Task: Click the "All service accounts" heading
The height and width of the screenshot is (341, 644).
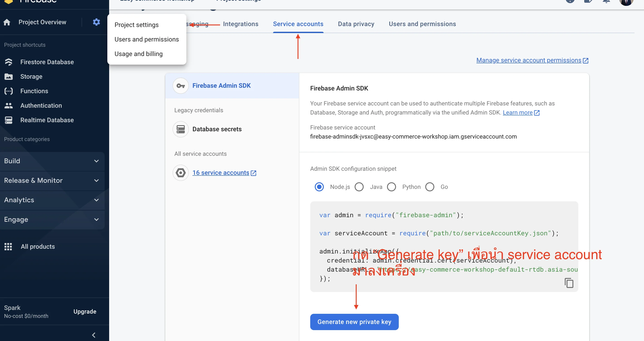Action: (x=200, y=154)
